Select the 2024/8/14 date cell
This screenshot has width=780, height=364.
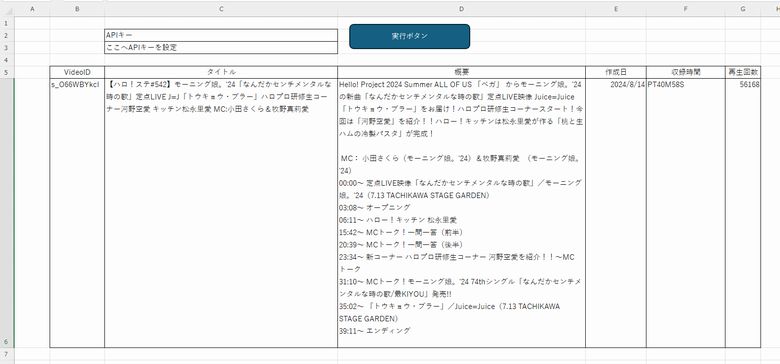click(616, 213)
